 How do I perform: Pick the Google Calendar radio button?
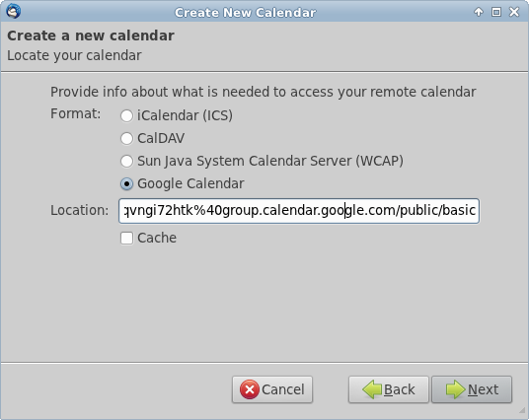pyautogui.click(x=127, y=184)
